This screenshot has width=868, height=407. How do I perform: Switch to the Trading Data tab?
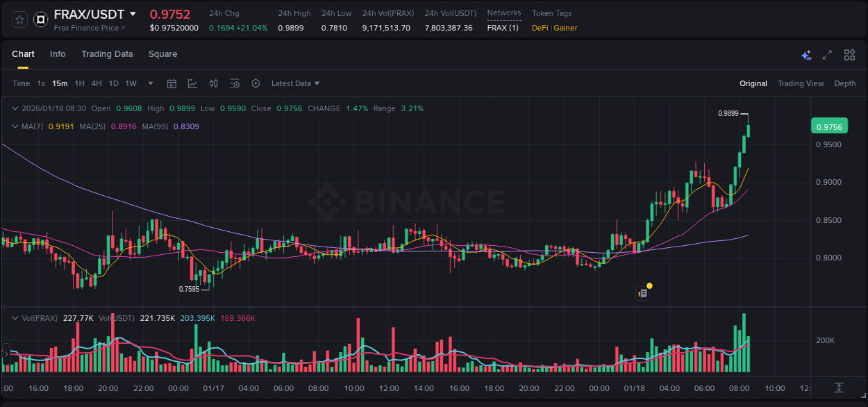pyautogui.click(x=107, y=54)
